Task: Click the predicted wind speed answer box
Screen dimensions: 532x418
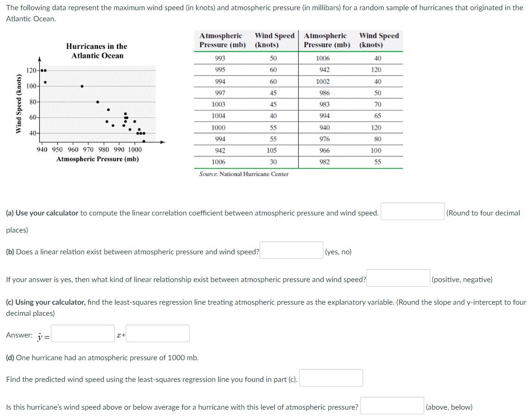Action: 331,378
